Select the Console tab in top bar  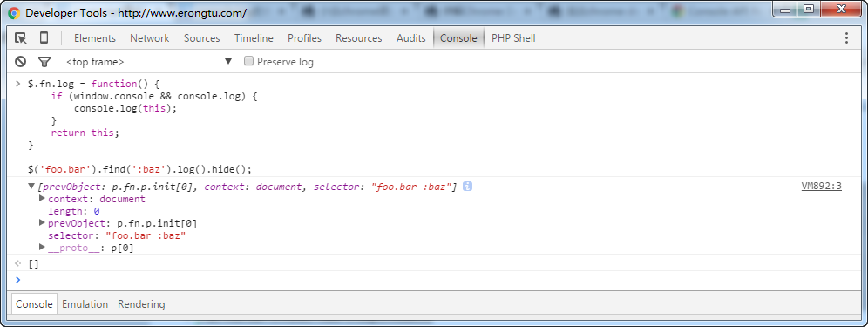point(458,38)
